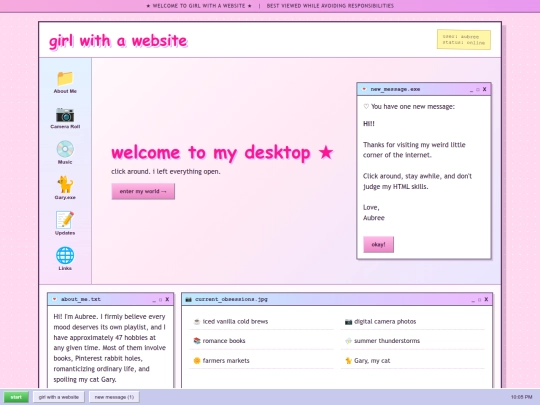Click the 'girl with a website' title

click(x=118, y=41)
